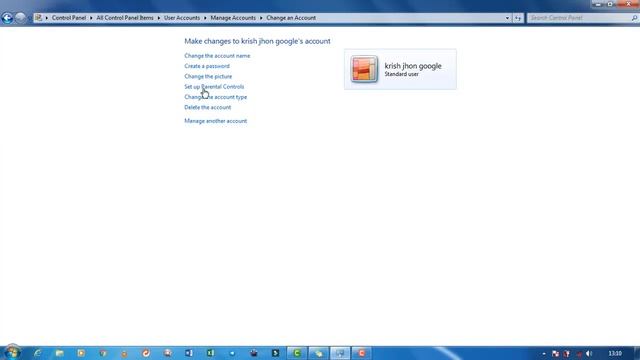Click the greyed Forward navigation arrow

[20, 18]
